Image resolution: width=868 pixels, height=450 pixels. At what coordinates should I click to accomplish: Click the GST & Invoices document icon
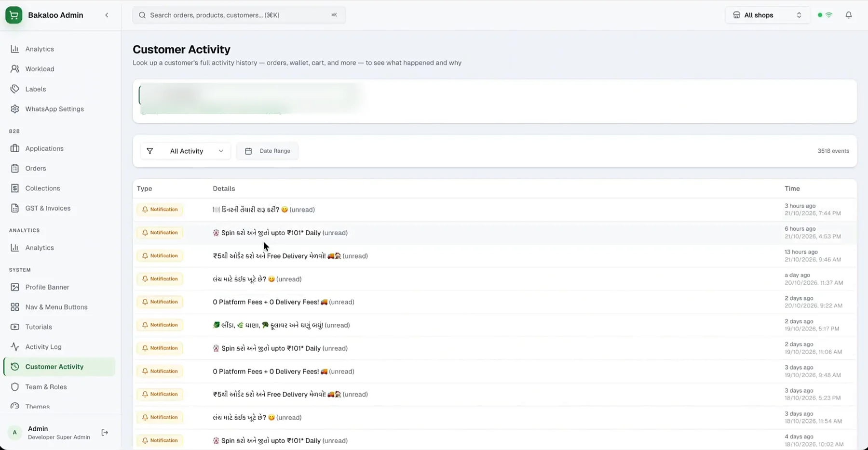(15, 208)
